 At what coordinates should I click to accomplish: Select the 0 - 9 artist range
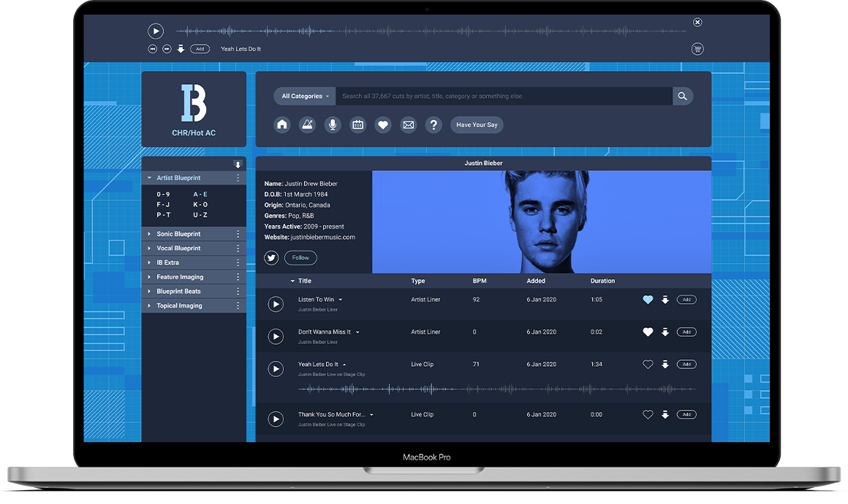point(163,194)
